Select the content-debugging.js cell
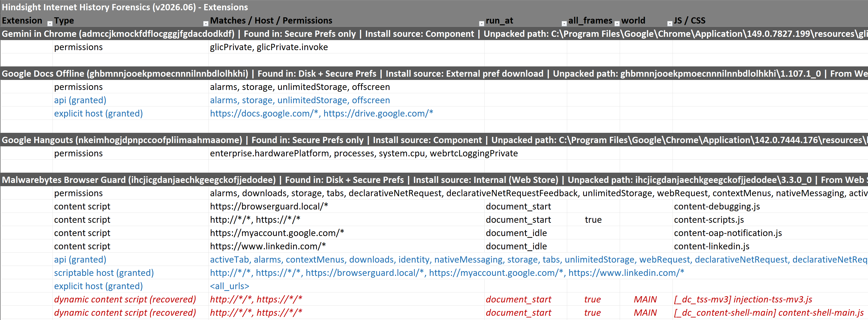 pos(770,206)
